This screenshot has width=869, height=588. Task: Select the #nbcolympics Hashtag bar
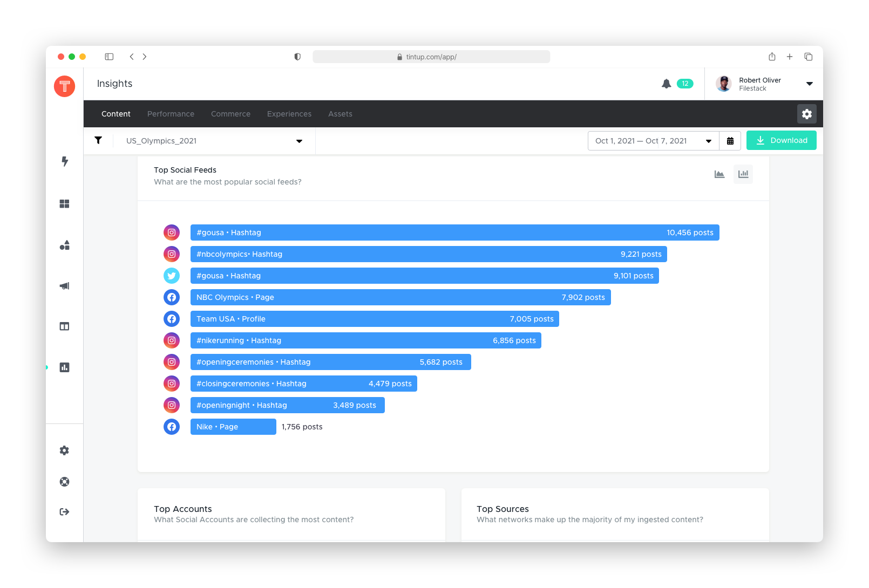(429, 254)
